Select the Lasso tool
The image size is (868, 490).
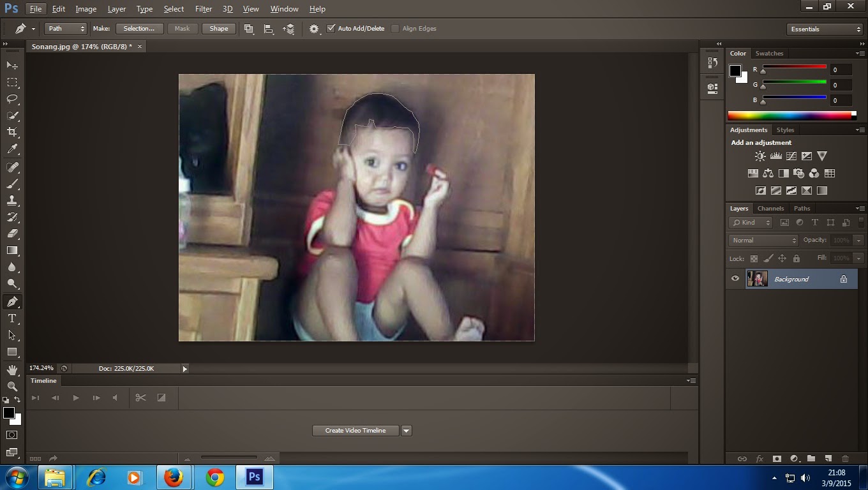[x=12, y=99]
